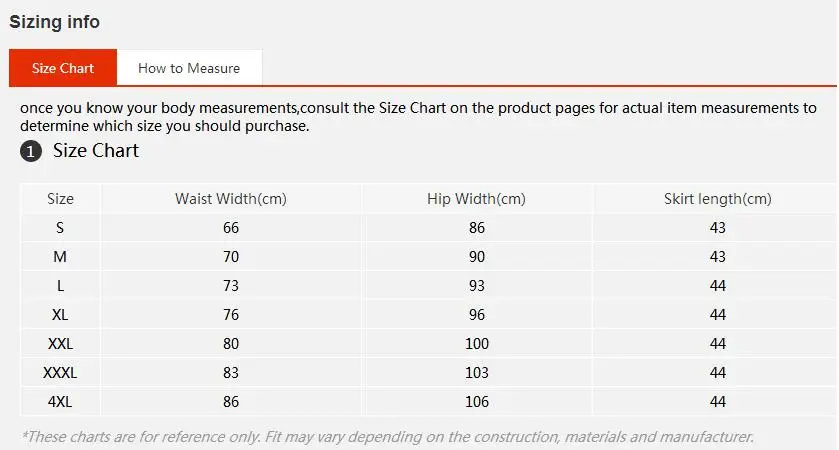
Task: Click the number 1 circle icon
Action: coord(31,152)
